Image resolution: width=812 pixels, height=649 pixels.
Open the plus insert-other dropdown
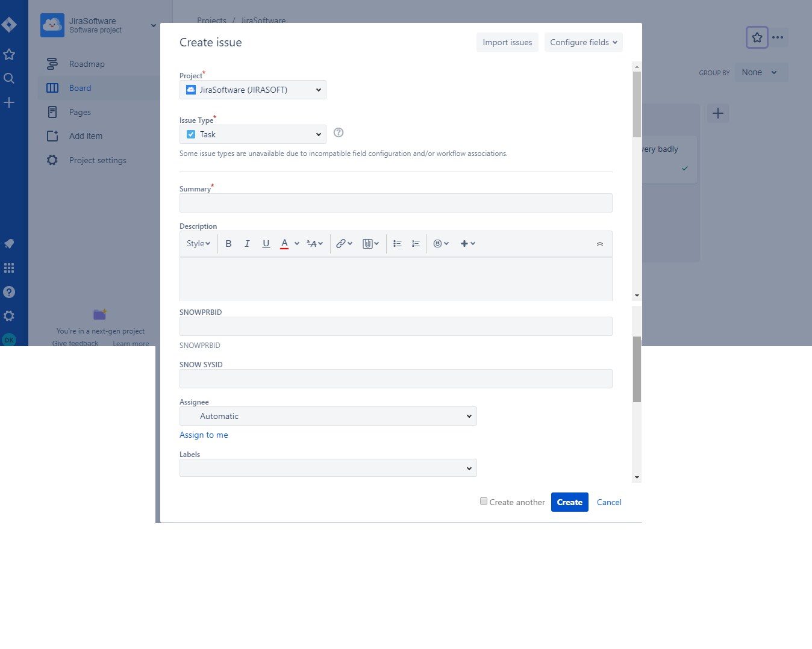(468, 244)
